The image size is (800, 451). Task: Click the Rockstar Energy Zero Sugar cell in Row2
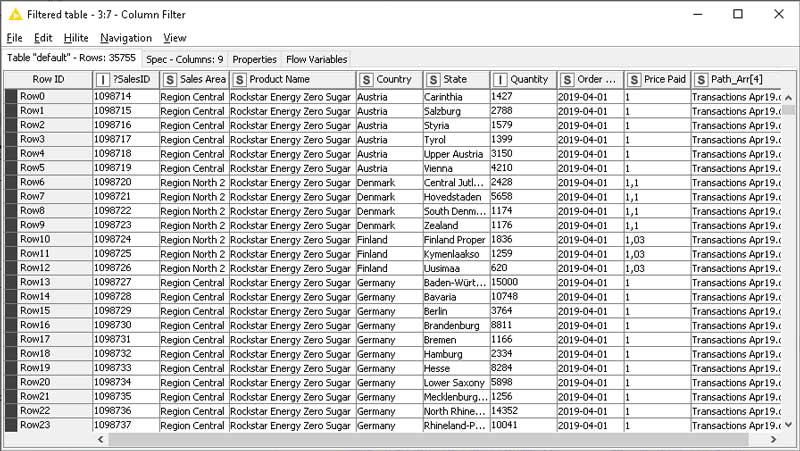[x=292, y=125]
